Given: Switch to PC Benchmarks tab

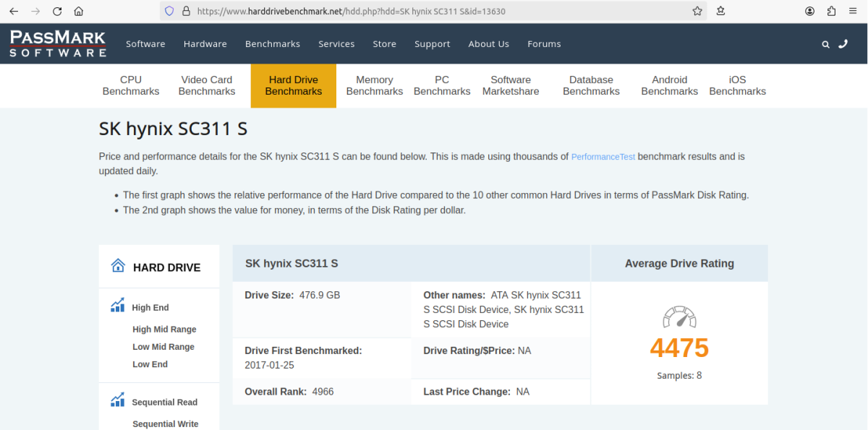Looking at the screenshot, I should click(442, 85).
